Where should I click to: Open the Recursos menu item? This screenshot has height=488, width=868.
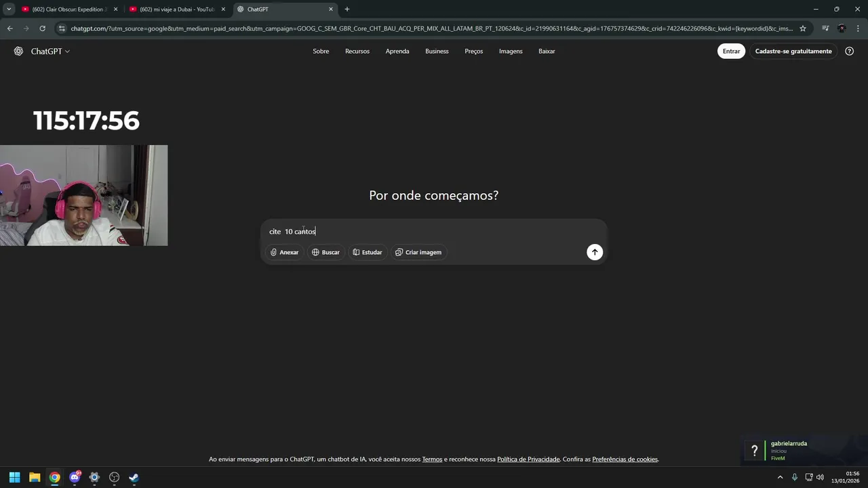(x=357, y=52)
